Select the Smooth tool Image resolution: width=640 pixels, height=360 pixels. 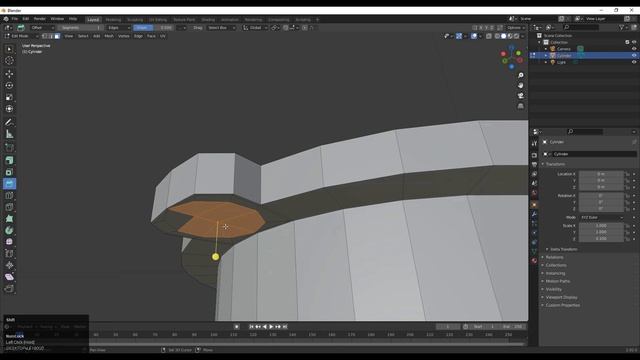9,242
